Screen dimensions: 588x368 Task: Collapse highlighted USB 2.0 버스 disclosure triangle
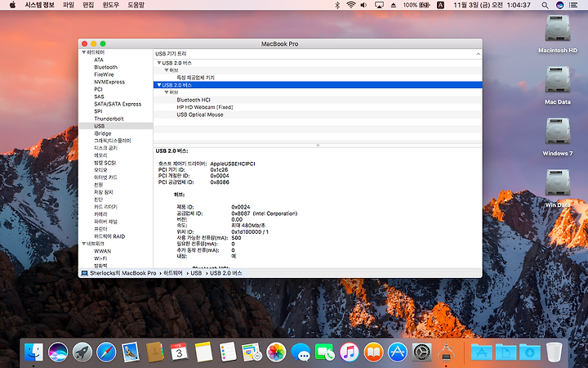coord(159,85)
